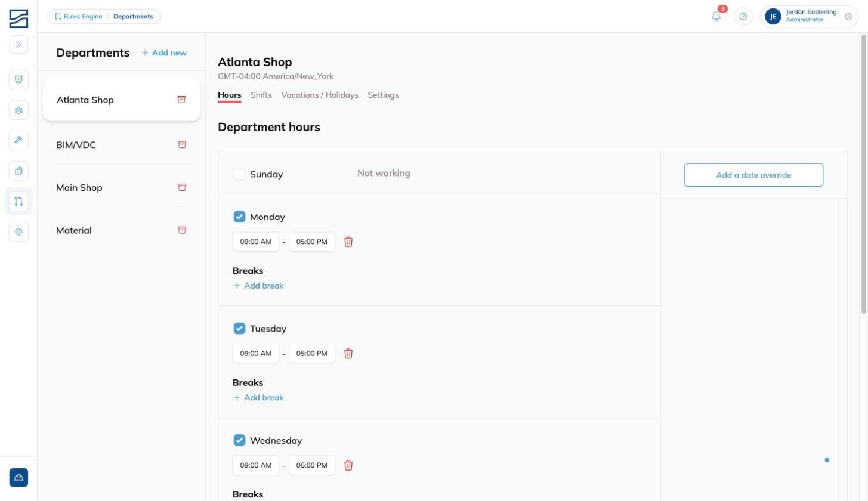Open the Vacations / Holidays tab
Viewport: 868px width, 501px height.
[x=320, y=95]
